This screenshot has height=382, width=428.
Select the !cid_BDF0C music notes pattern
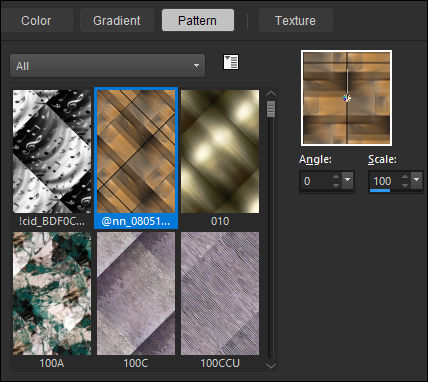[x=52, y=151]
